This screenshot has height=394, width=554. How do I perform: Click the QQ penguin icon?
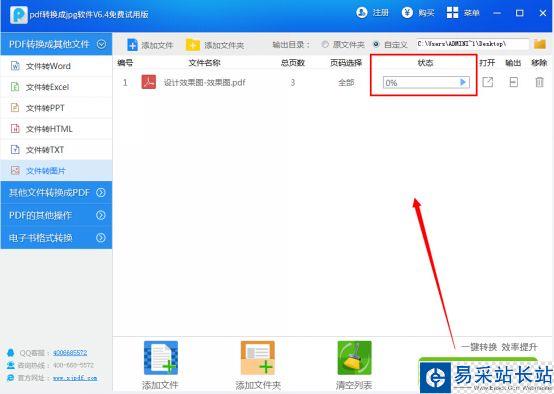coord(11,353)
